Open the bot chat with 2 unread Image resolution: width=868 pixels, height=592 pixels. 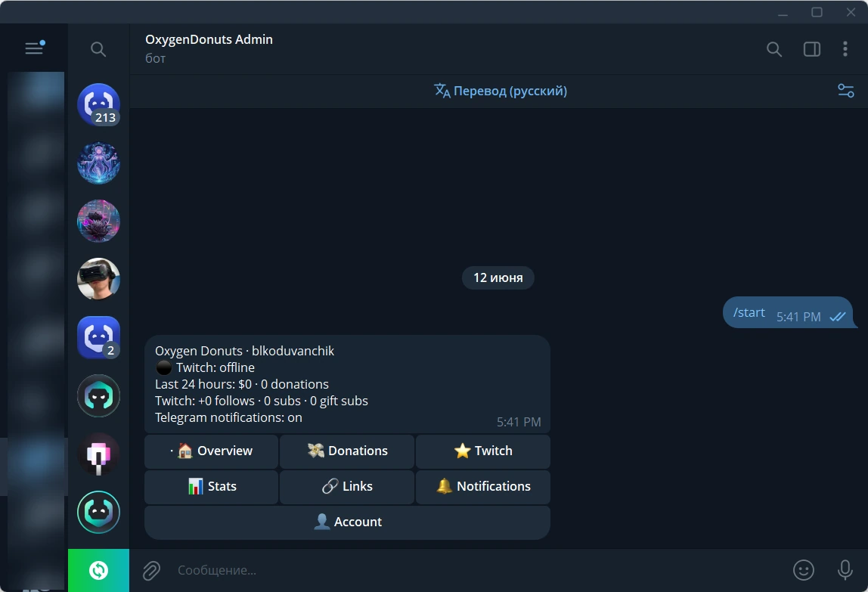pyautogui.click(x=98, y=337)
